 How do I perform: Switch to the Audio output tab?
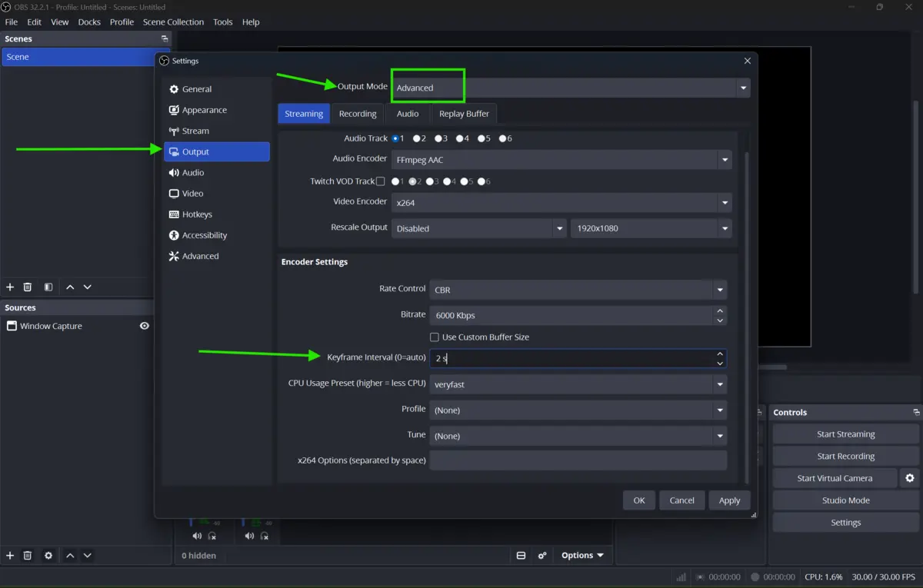408,114
